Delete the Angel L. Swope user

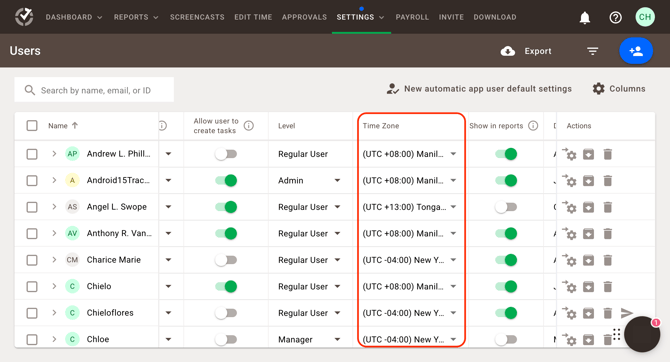click(608, 207)
